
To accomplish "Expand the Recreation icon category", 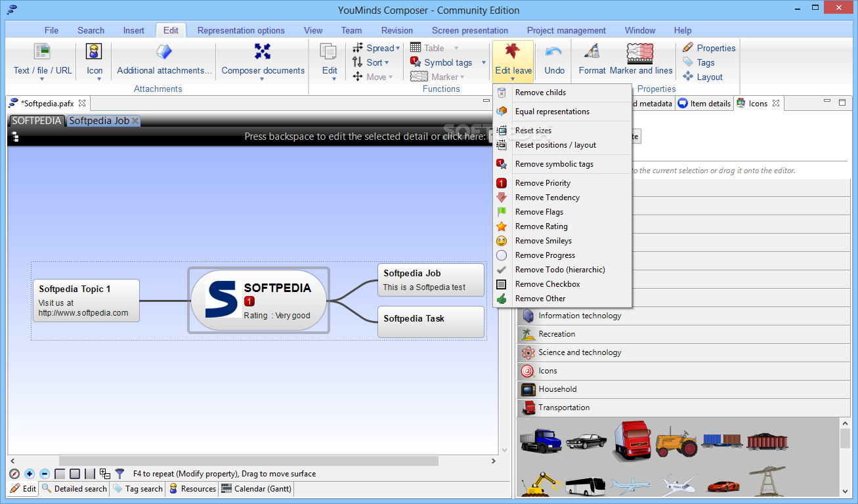I will pyautogui.click(x=684, y=334).
